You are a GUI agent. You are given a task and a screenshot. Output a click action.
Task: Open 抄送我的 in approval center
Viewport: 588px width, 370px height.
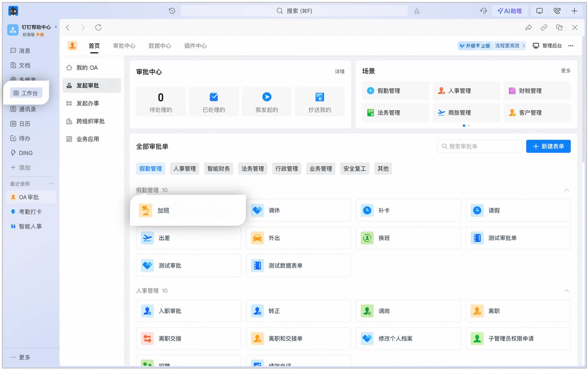pyautogui.click(x=320, y=101)
